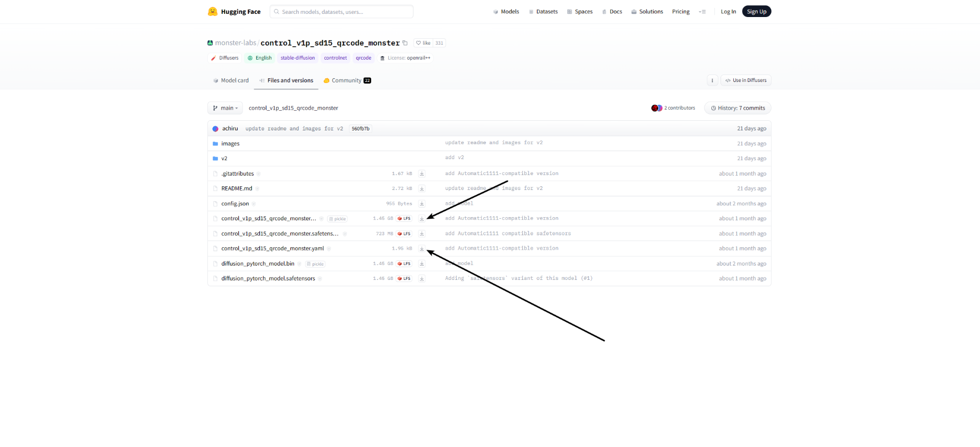Screen dimensions: 980x447
Task: Open commit hash 560fb7b
Action: click(x=361, y=129)
